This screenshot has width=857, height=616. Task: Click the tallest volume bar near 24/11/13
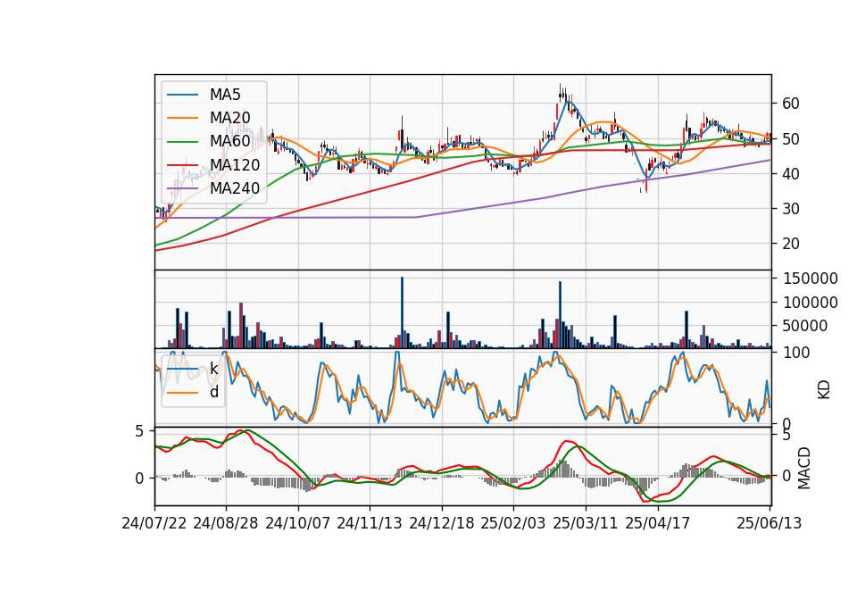tap(403, 312)
